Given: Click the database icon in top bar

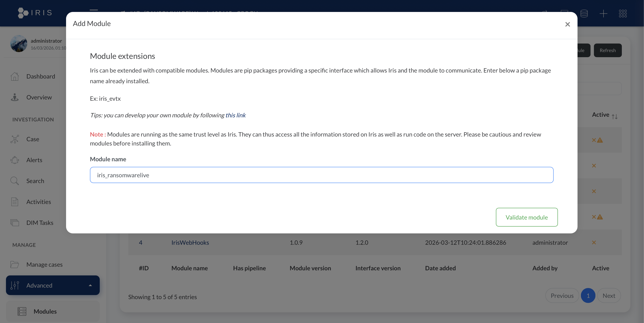Looking at the screenshot, I should coord(584,13).
